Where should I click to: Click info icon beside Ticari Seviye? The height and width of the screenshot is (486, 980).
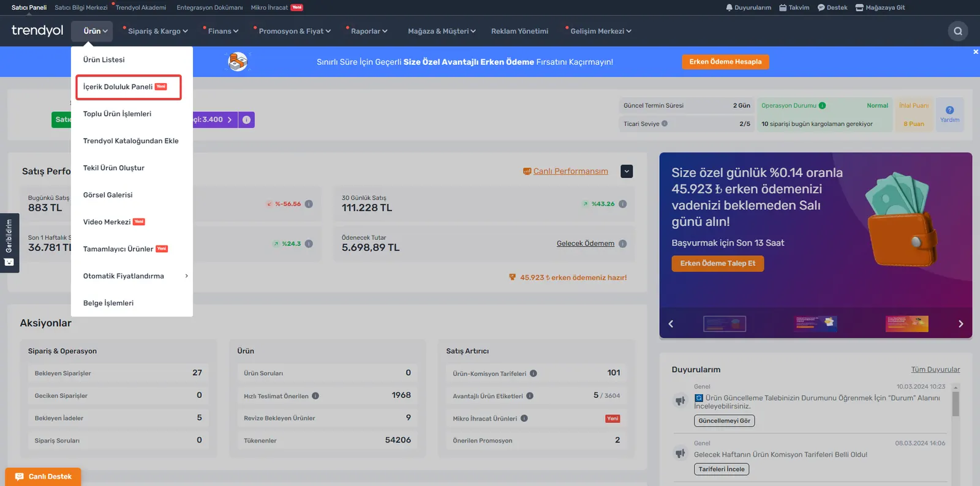[665, 124]
